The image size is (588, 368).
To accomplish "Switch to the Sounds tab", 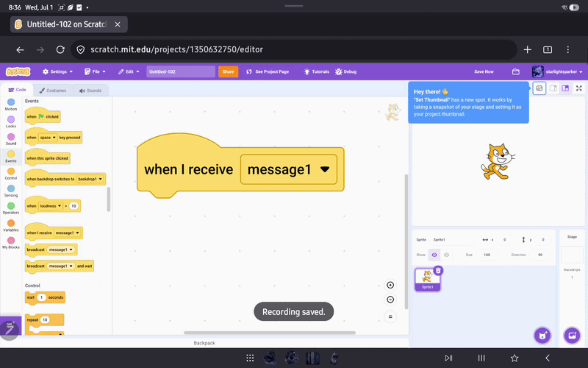I will [x=90, y=91].
